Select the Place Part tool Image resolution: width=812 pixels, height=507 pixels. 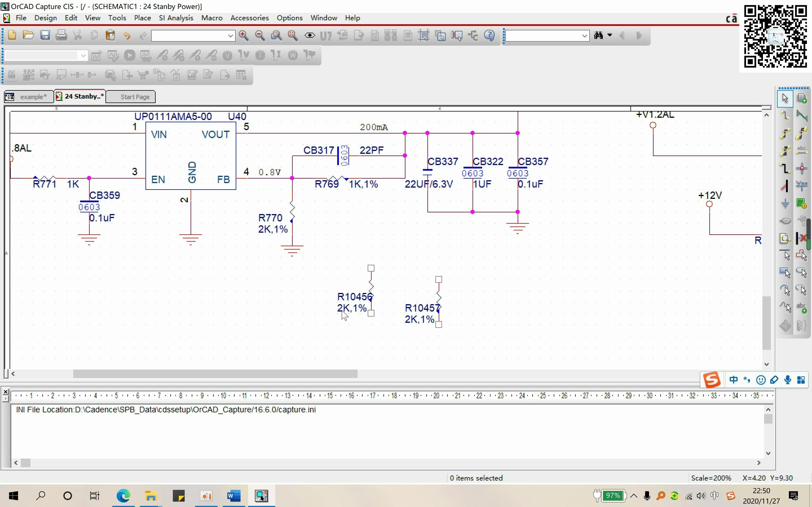pyautogui.click(x=802, y=99)
